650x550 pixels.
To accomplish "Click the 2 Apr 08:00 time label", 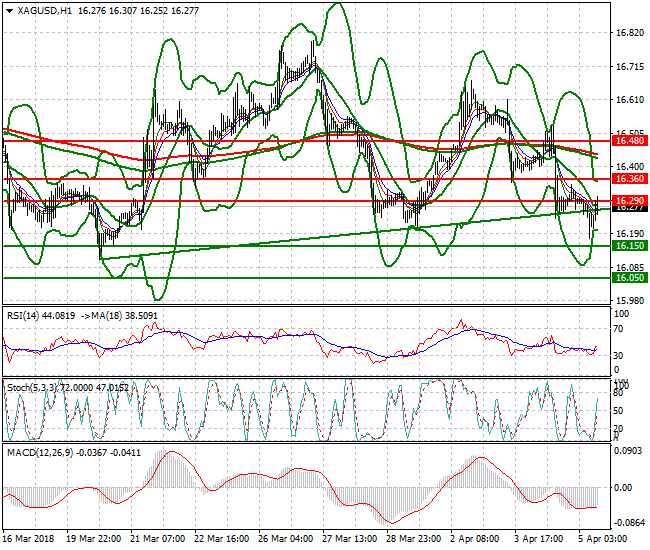I will 474,538.
